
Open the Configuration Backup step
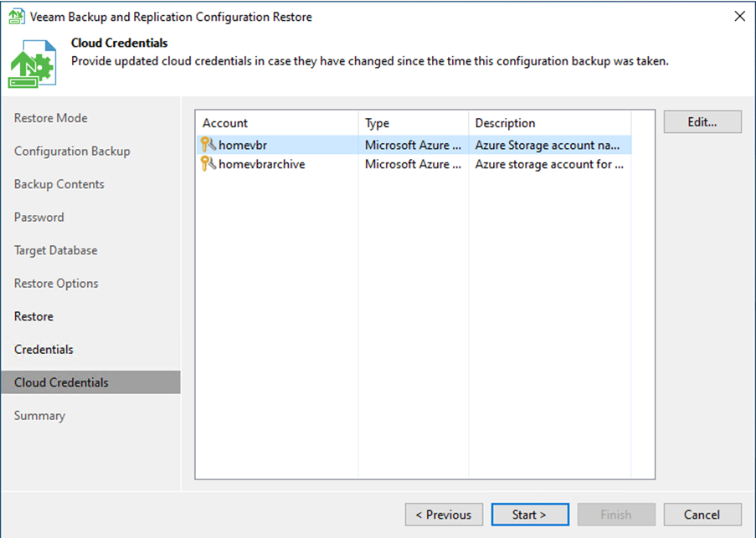pos(72,151)
